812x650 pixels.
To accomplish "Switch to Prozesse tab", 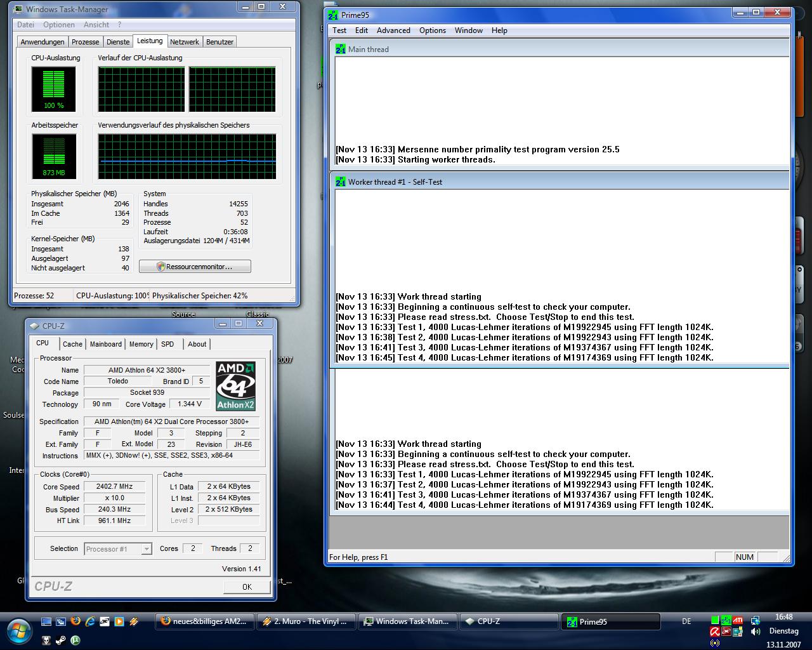I will tap(86, 42).
